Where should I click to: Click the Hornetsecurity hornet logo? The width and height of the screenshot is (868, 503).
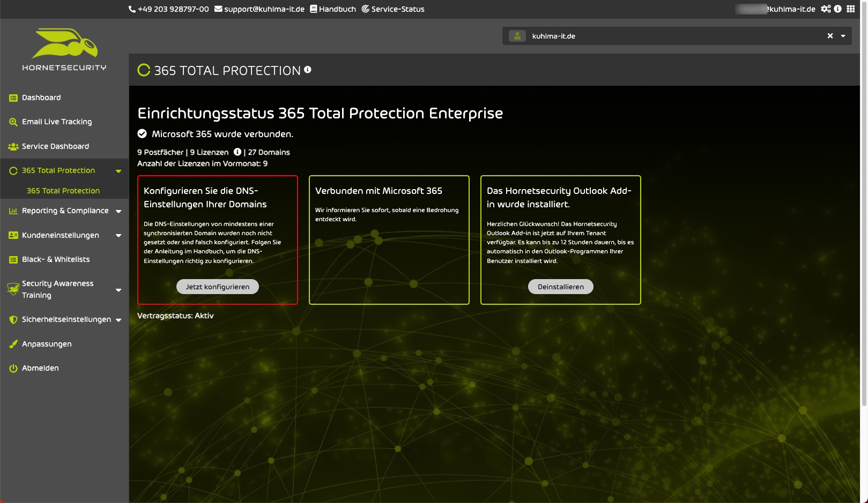coord(64,43)
